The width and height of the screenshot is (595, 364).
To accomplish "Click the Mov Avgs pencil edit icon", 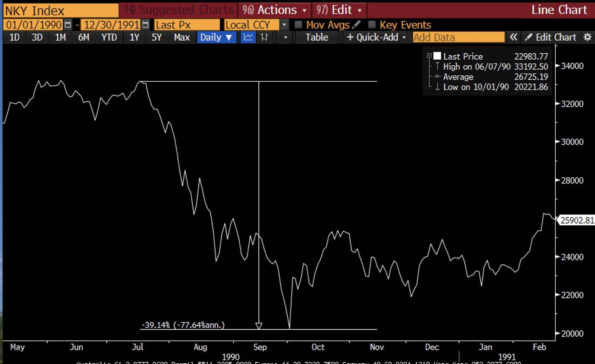I will [356, 25].
